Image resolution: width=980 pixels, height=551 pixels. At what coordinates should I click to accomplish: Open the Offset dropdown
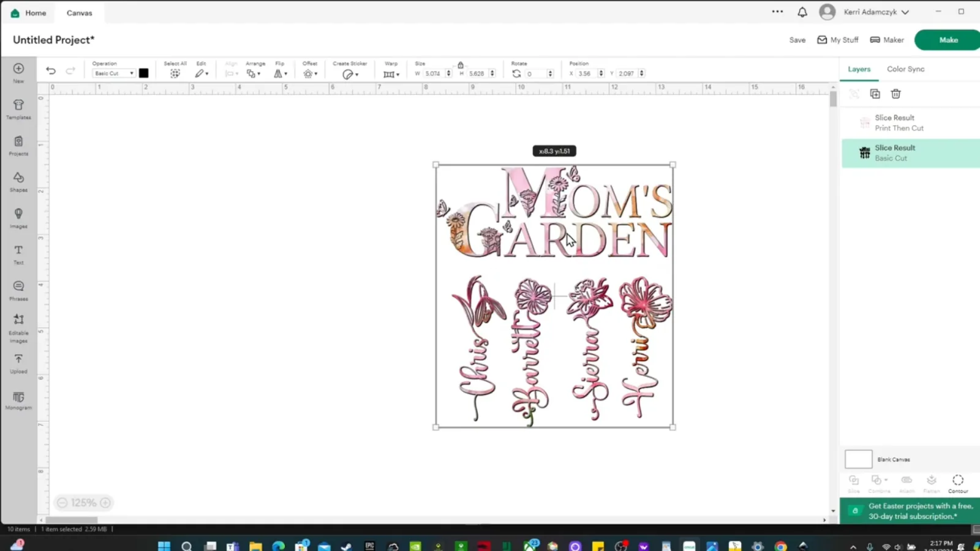coord(310,73)
